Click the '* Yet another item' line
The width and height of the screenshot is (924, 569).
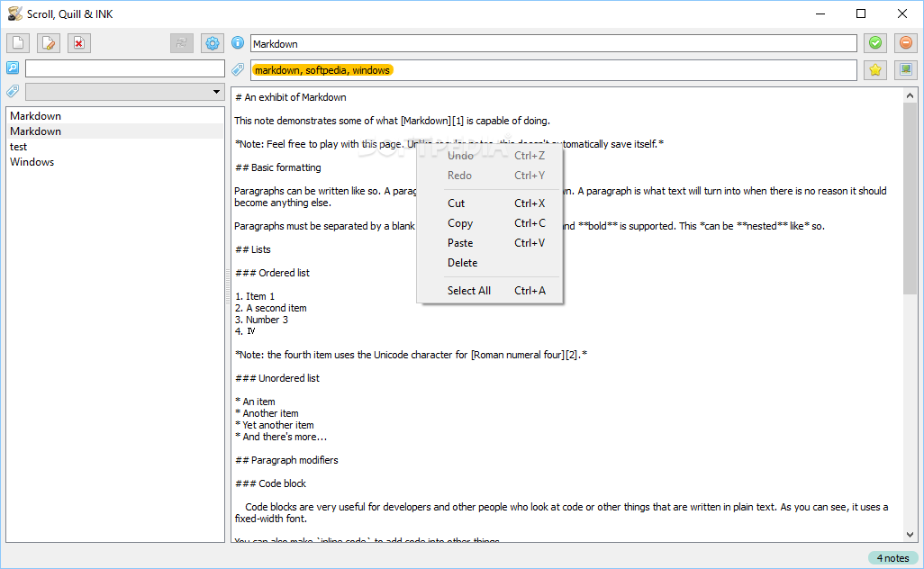point(274,425)
